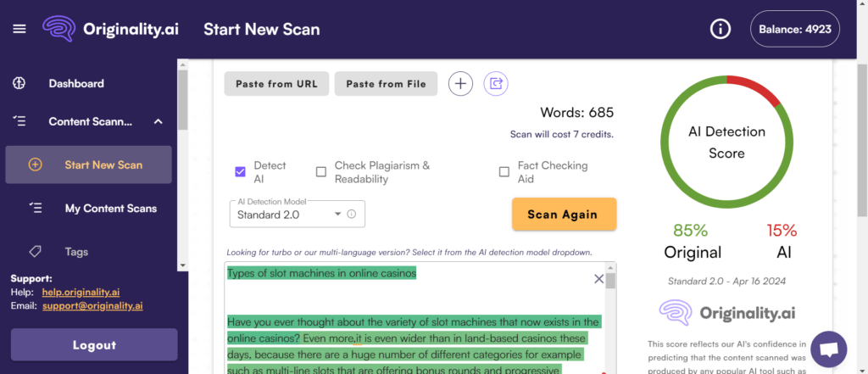
Task: Click the Paste from File button
Action: click(387, 84)
